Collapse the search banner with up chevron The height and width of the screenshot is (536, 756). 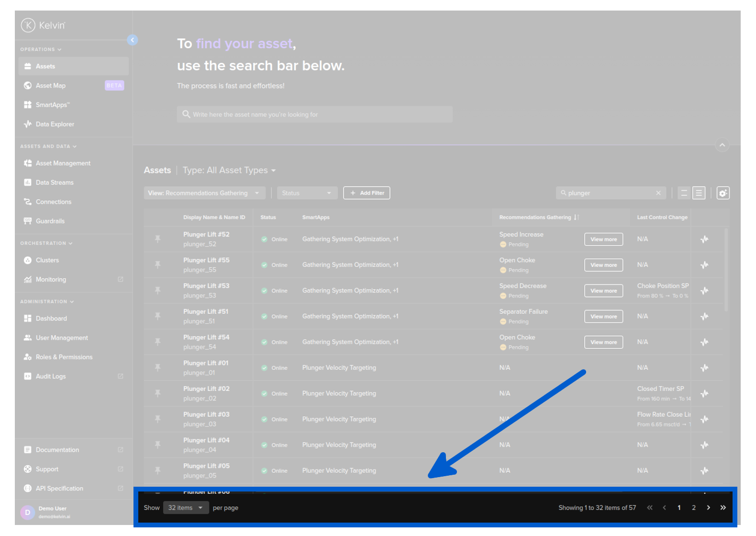click(722, 145)
